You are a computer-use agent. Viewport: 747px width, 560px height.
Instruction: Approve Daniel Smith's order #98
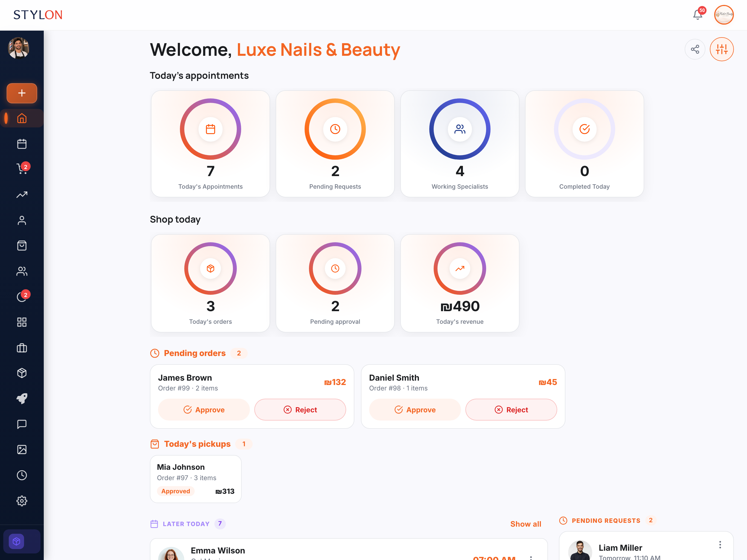coord(415,410)
